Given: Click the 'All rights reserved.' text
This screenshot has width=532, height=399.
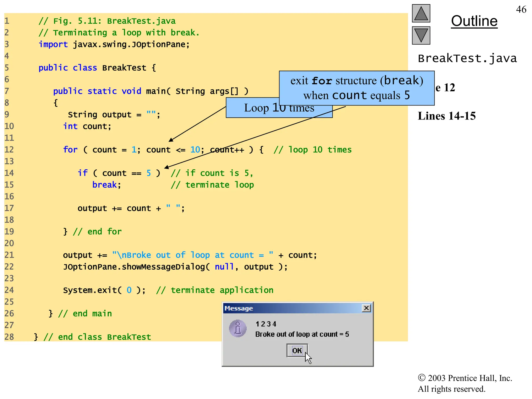Looking at the screenshot, I should [x=451, y=389].
